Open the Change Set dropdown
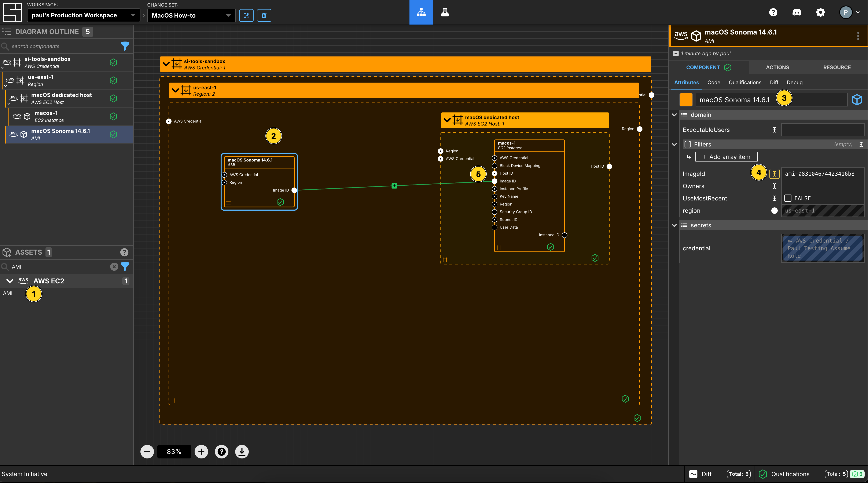868x483 pixels. point(191,15)
